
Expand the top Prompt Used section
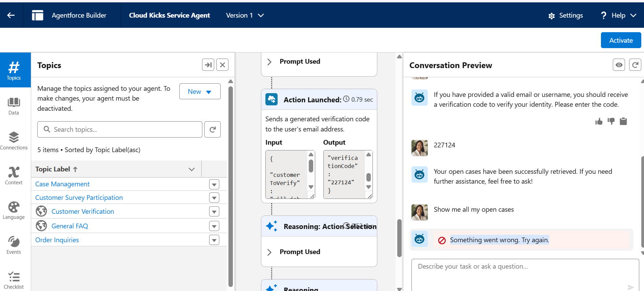click(269, 62)
